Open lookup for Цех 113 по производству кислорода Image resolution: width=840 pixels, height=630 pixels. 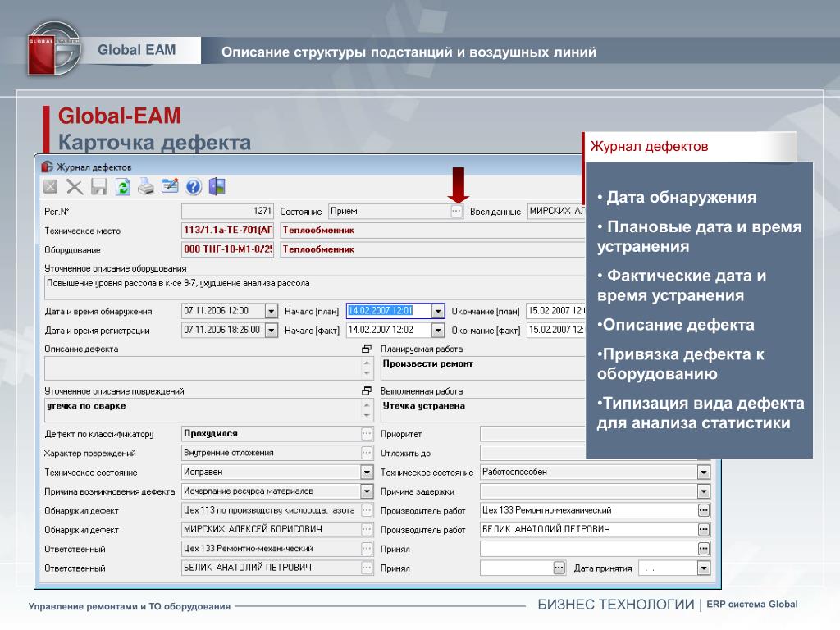[367, 510]
